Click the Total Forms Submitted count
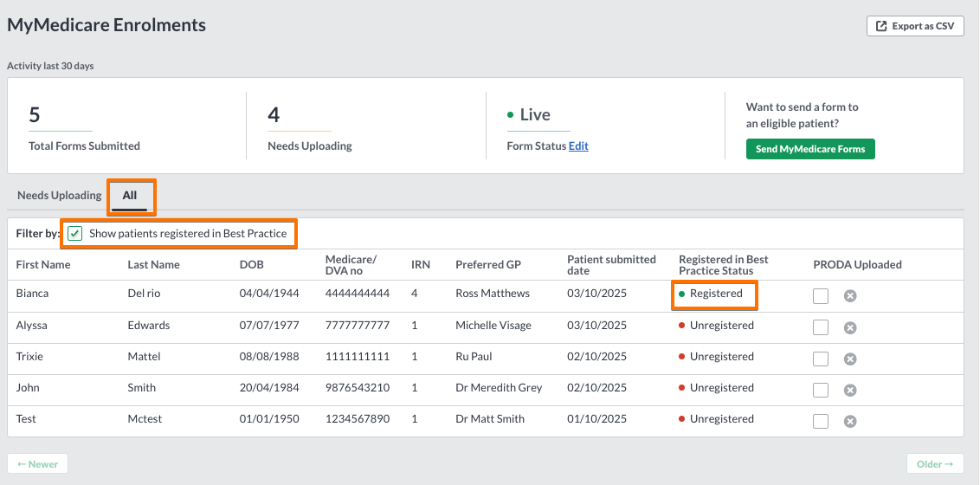The width and height of the screenshot is (980, 485). click(35, 115)
